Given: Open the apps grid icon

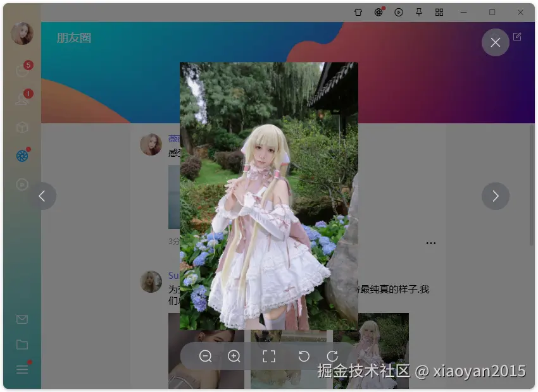Looking at the screenshot, I should coord(439,13).
